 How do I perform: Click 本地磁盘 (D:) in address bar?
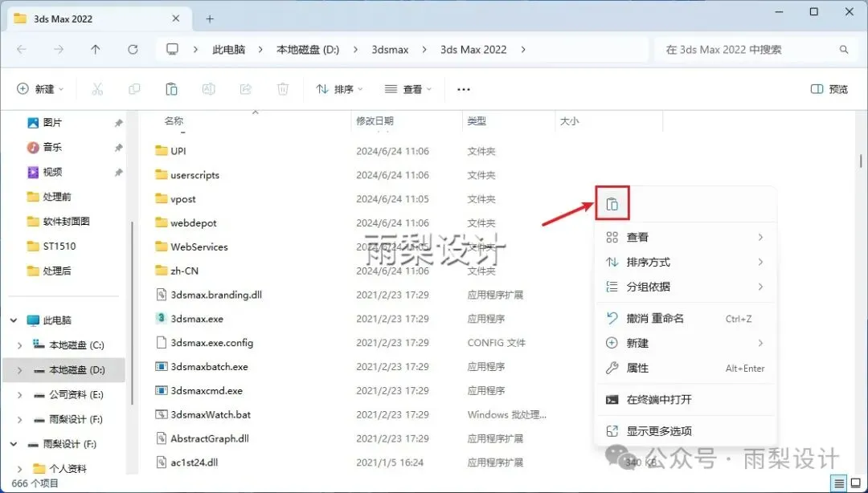[x=308, y=49]
